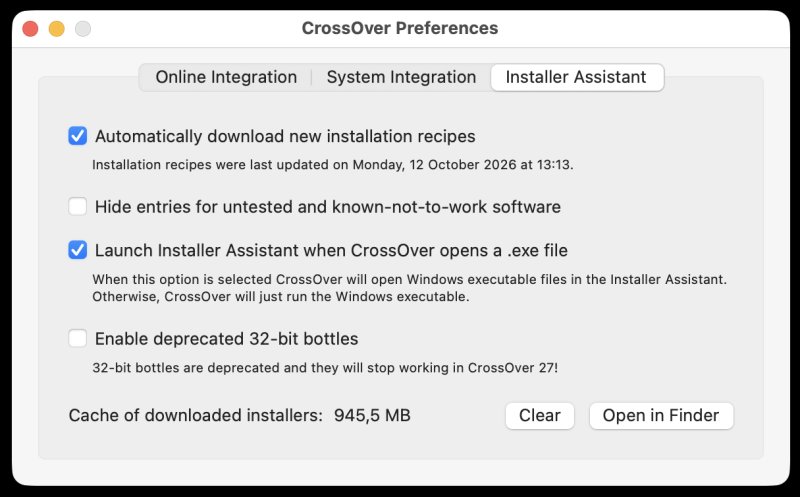Open the System Integration tab
Screen dimensions: 800x497
(401, 77)
